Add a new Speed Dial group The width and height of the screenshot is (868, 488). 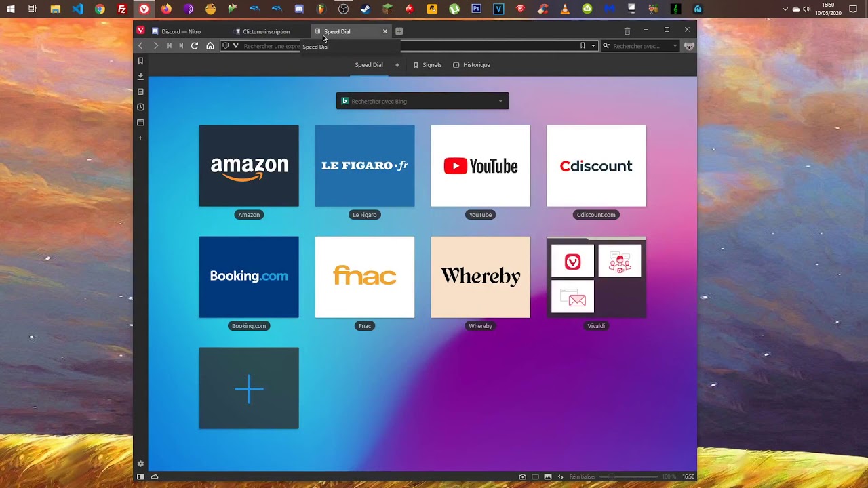(x=397, y=65)
